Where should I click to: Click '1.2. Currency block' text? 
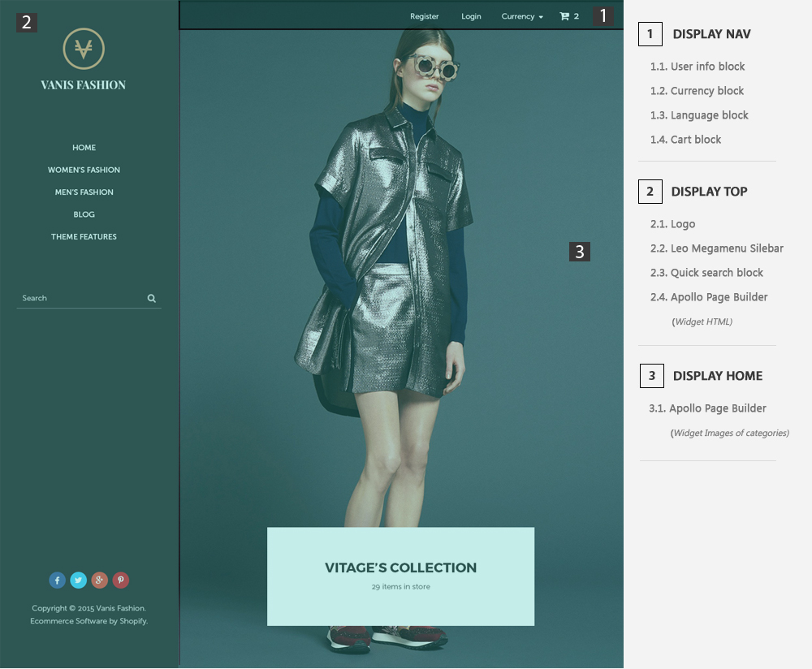tap(697, 91)
